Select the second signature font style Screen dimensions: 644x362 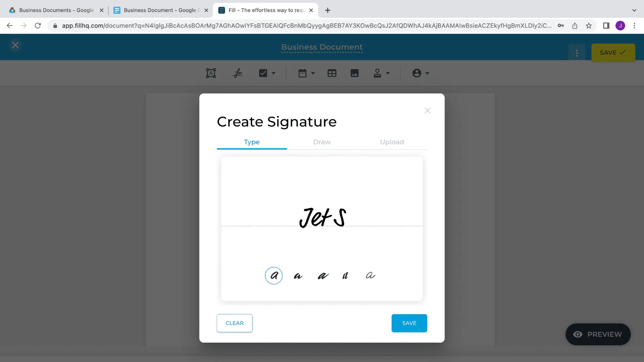coord(298,276)
